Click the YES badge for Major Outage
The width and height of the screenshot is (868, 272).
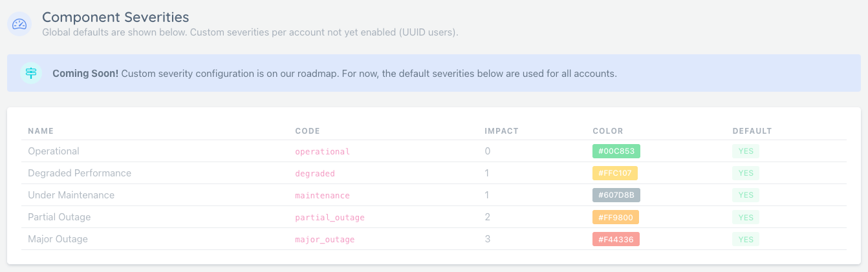746,239
